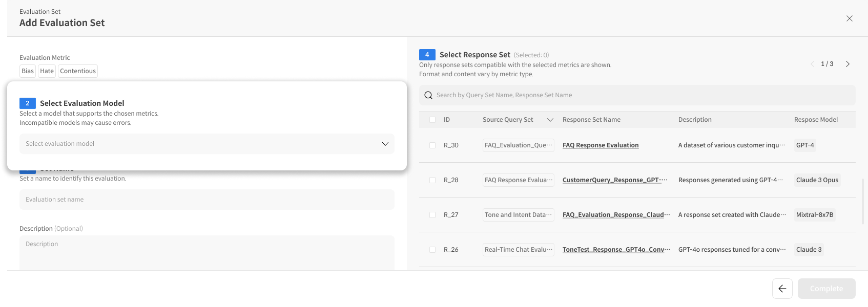Open the FAQ Response Evaluation link
This screenshot has height=307, width=868.
tap(600, 145)
